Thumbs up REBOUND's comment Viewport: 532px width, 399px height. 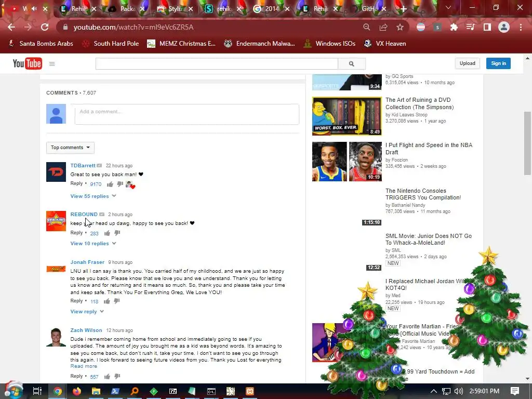pos(107,233)
